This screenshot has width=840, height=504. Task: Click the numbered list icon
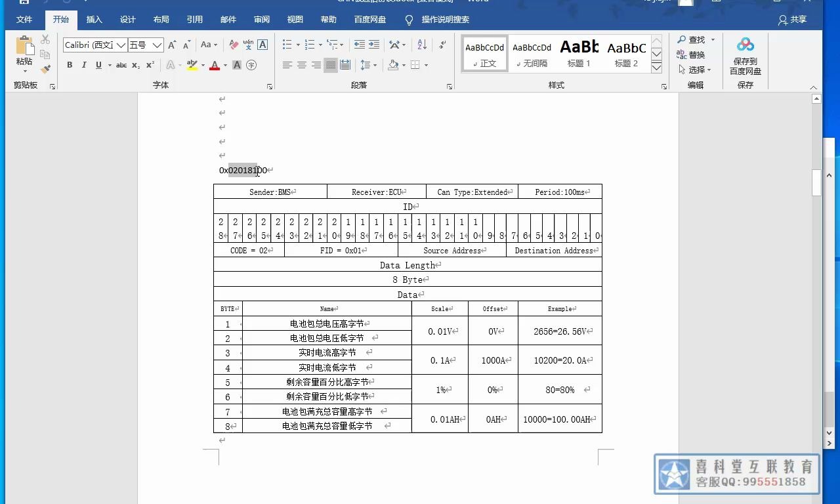(x=310, y=45)
